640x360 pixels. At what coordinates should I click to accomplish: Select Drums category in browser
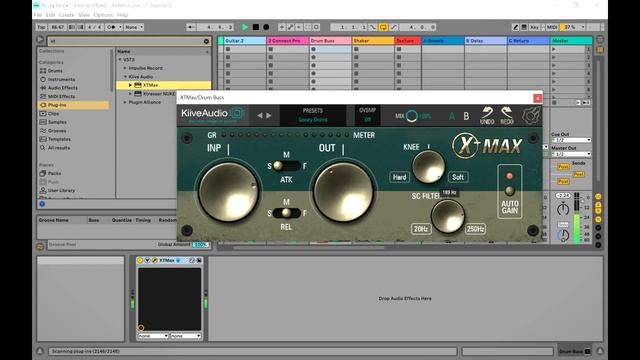pos(55,71)
